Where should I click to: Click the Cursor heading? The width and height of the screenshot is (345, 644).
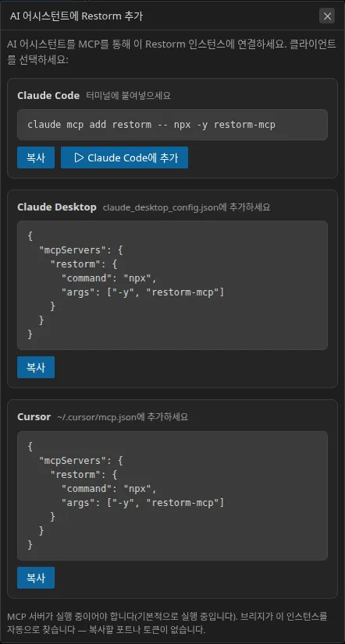(34, 417)
